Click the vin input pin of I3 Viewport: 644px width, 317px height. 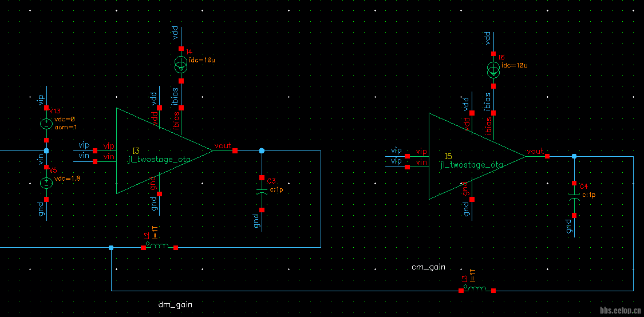(95, 161)
